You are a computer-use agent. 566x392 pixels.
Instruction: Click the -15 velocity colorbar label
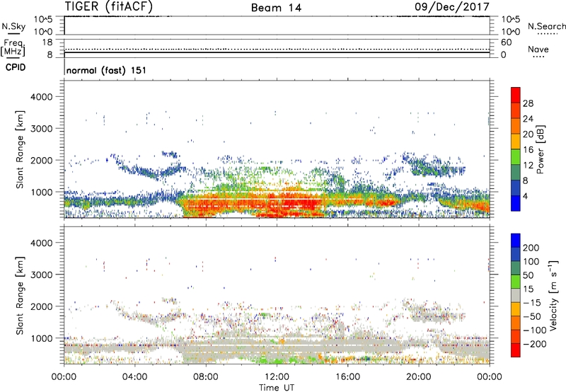pos(532,302)
